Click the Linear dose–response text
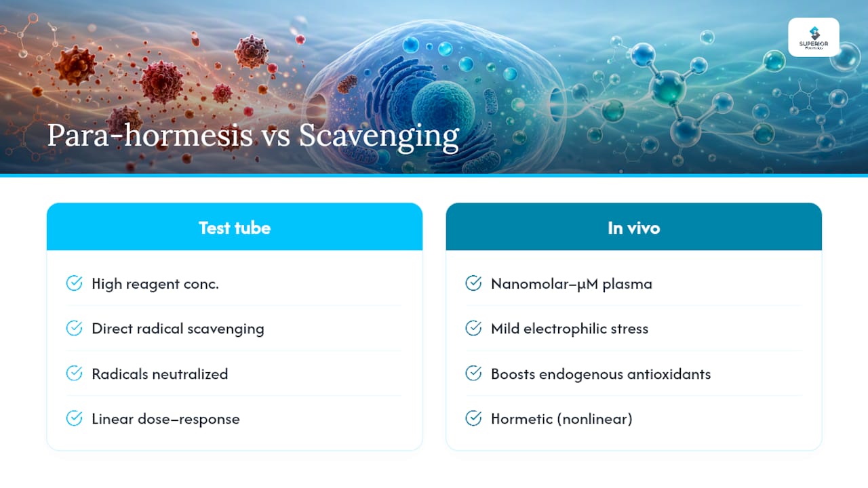Screen dimensions: 868x488 click(x=165, y=419)
